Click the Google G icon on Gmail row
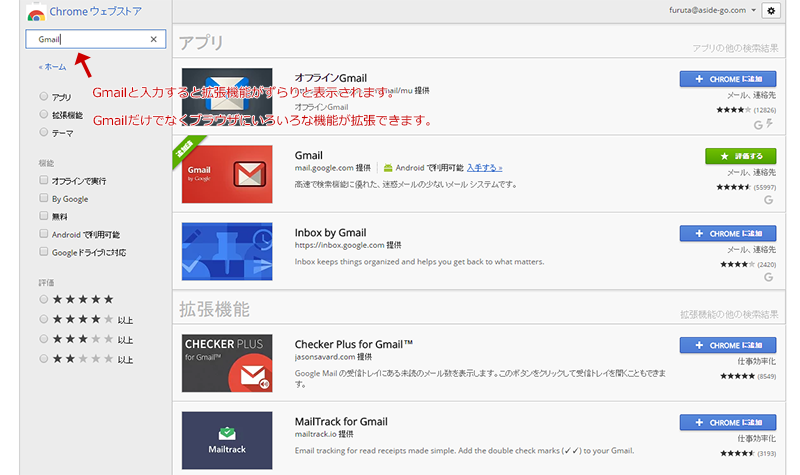 tap(768, 200)
